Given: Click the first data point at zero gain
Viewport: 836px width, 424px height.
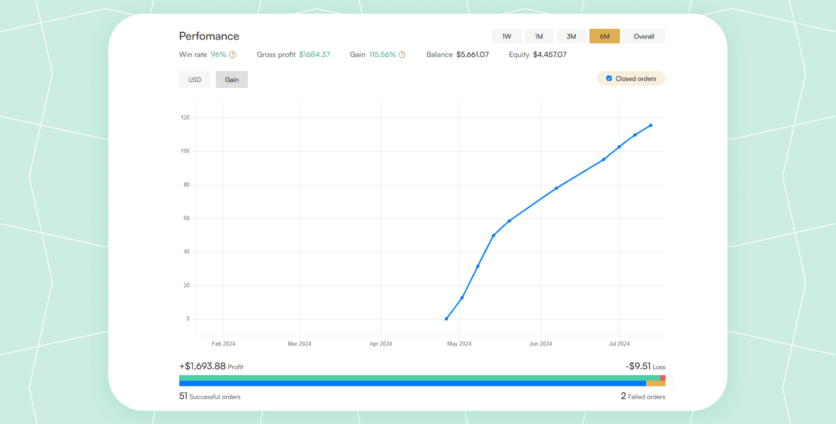Looking at the screenshot, I should (x=446, y=319).
